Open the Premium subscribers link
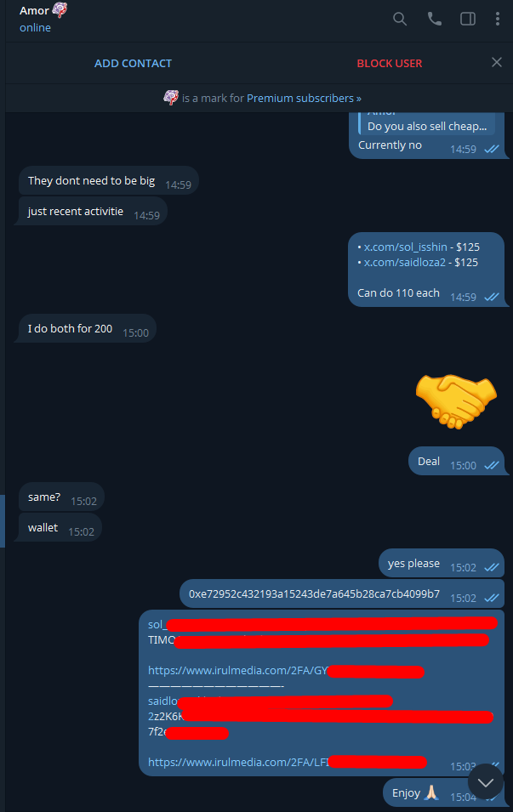The height and width of the screenshot is (812, 513). coord(305,98)
